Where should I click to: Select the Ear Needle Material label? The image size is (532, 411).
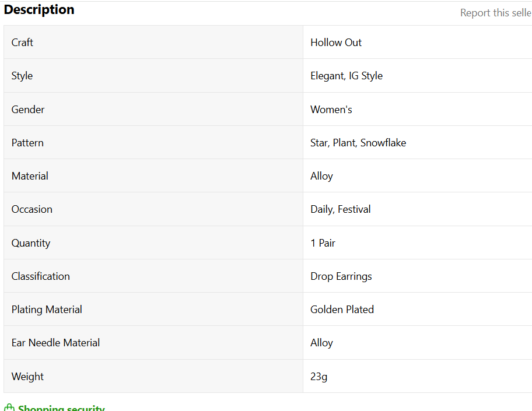pyautogui.click(x=55, y=343)
